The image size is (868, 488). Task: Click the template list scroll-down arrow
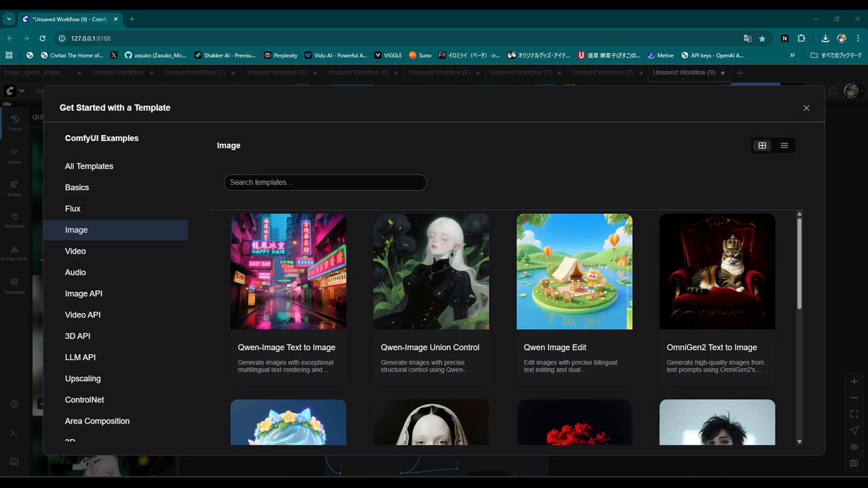[799, 441]
